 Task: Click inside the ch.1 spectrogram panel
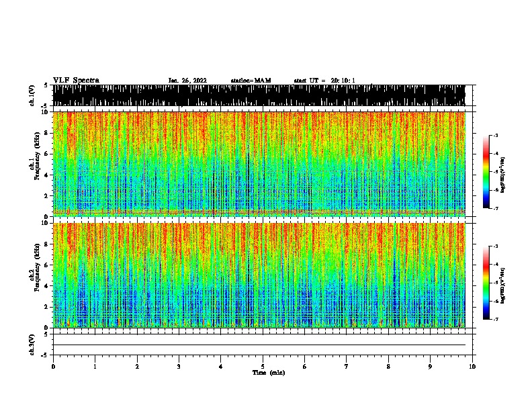coord(259,164)
